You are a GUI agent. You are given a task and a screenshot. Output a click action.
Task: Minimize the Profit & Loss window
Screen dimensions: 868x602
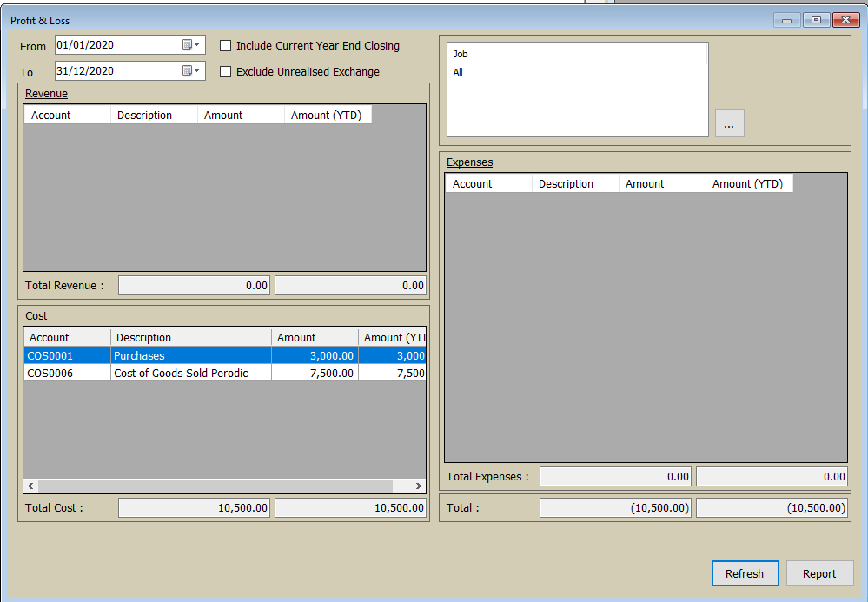(x=787, y=20)
